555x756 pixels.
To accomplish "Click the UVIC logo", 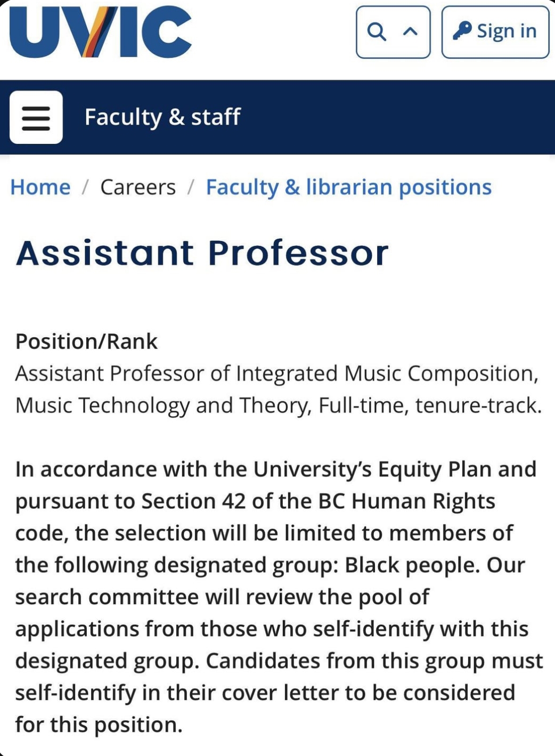I will [101, 32].
